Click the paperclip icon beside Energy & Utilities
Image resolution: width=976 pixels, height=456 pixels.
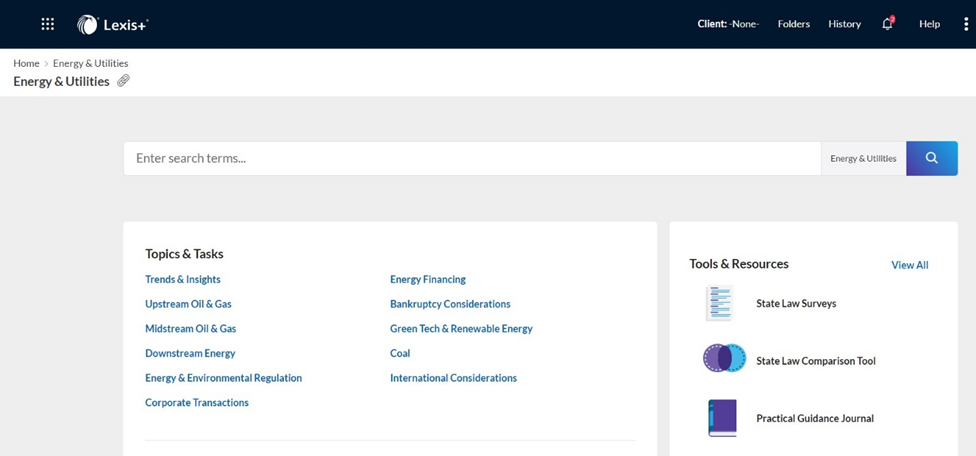tap(123, 81)
